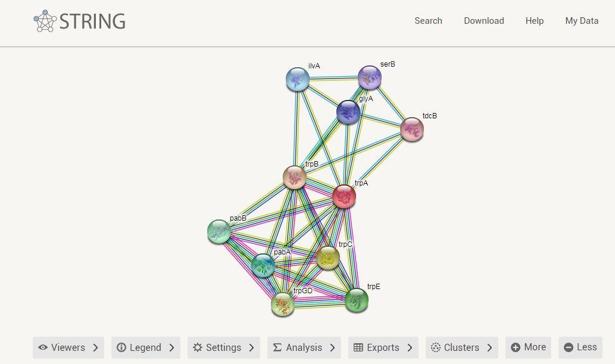The height and width of the screenshot is (364, 615).
Task: Click More to add proteins
Action: click(528, 347)
